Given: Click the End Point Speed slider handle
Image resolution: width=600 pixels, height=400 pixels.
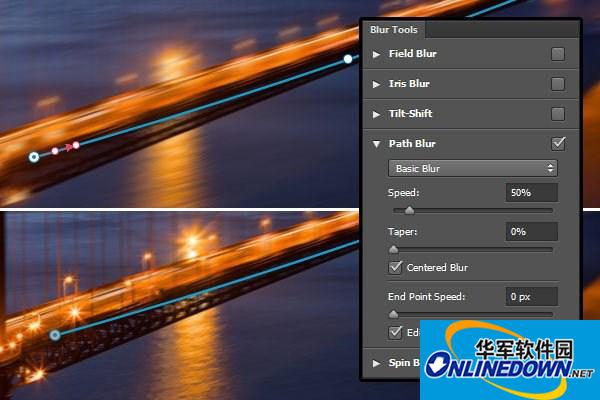Looking at the screenshot, I should click(393, 315).
